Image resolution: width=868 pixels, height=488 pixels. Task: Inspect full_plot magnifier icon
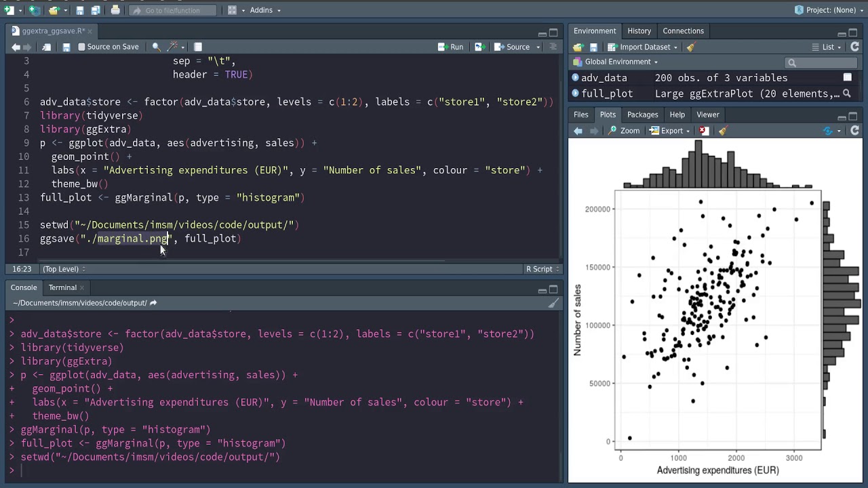847,94
